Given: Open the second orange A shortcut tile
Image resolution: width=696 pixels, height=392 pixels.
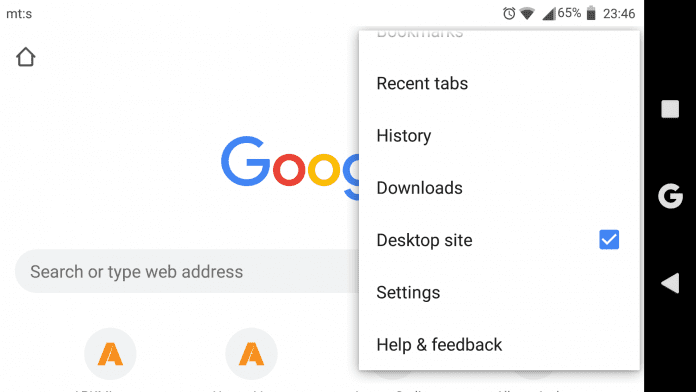Looking at the screenshot, I should [251, 354].
